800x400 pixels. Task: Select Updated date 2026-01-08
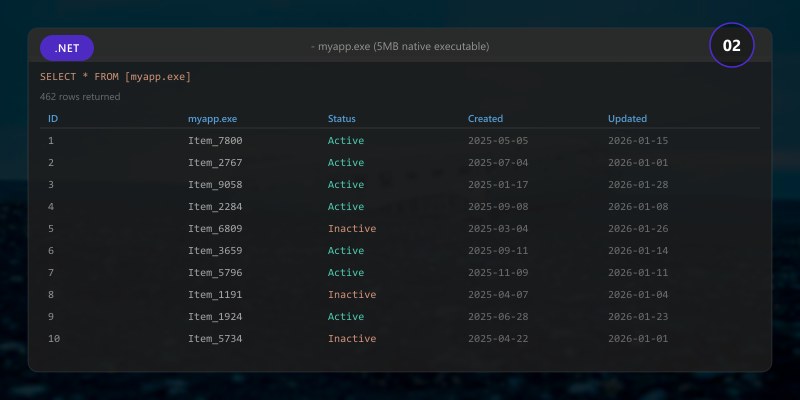click(638, 206)
